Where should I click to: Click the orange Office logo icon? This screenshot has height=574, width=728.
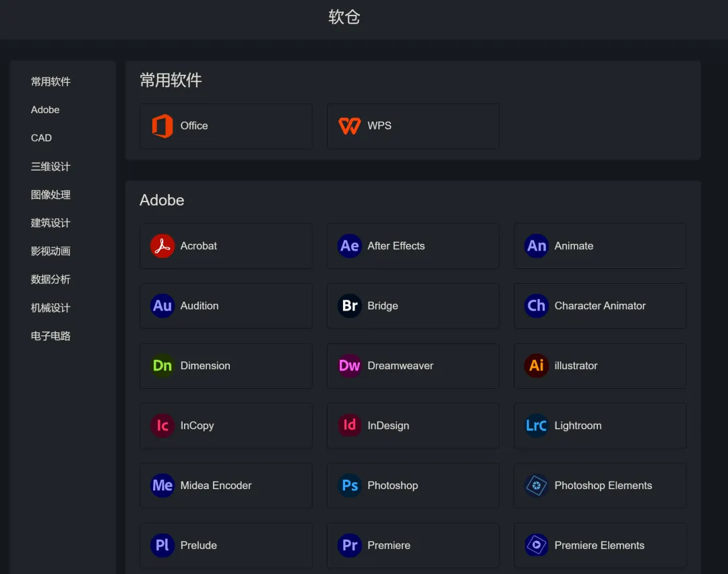[x=162, y=126]
